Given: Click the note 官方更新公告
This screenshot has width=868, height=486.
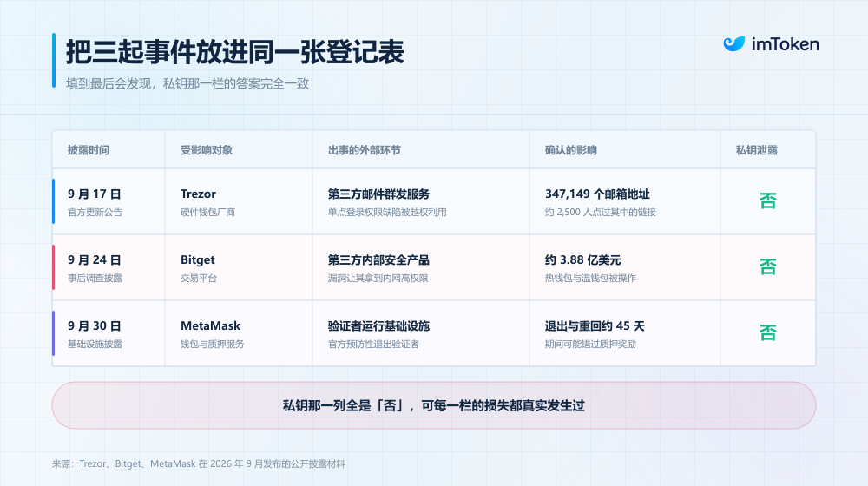Looking at the screenshot, I should [95, 212].
